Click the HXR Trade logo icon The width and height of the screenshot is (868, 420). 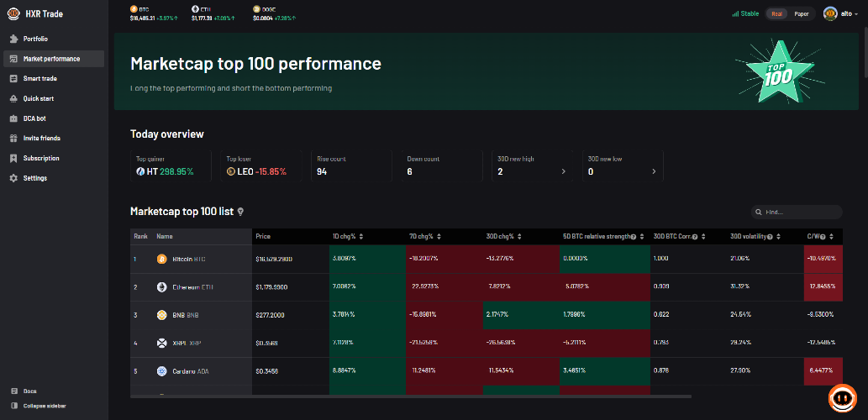[13, 13]
